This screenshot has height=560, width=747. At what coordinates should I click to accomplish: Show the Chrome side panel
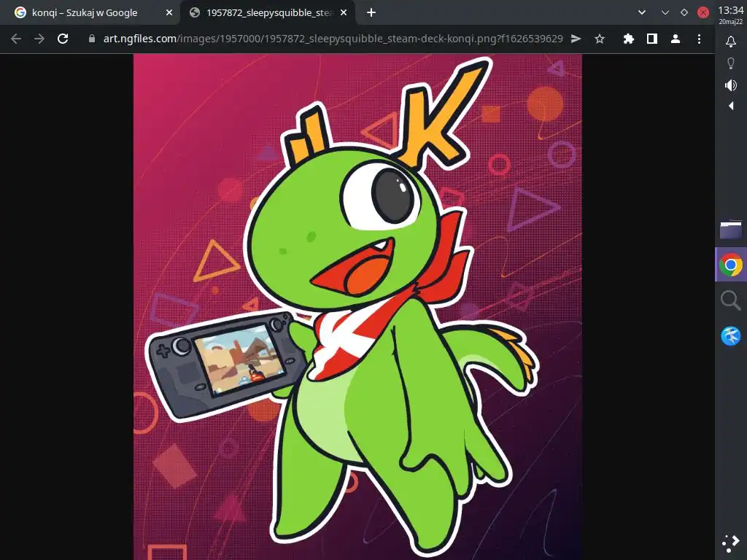(652, 39)
